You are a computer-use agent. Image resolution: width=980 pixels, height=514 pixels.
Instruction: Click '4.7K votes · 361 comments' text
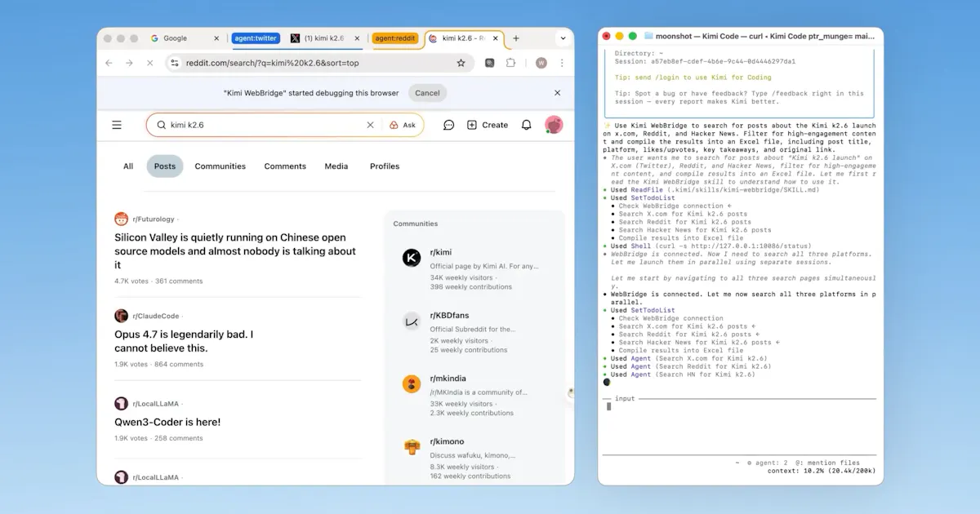tap(158, 281)
